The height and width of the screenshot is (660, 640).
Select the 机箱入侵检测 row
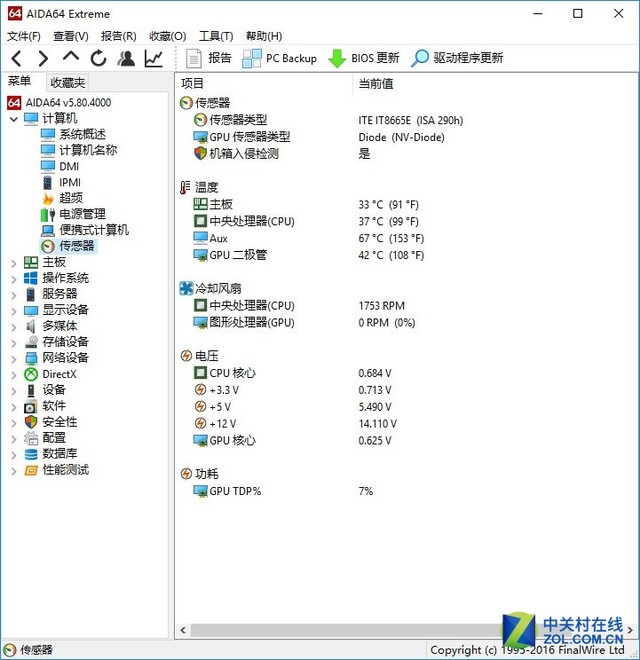282,154
